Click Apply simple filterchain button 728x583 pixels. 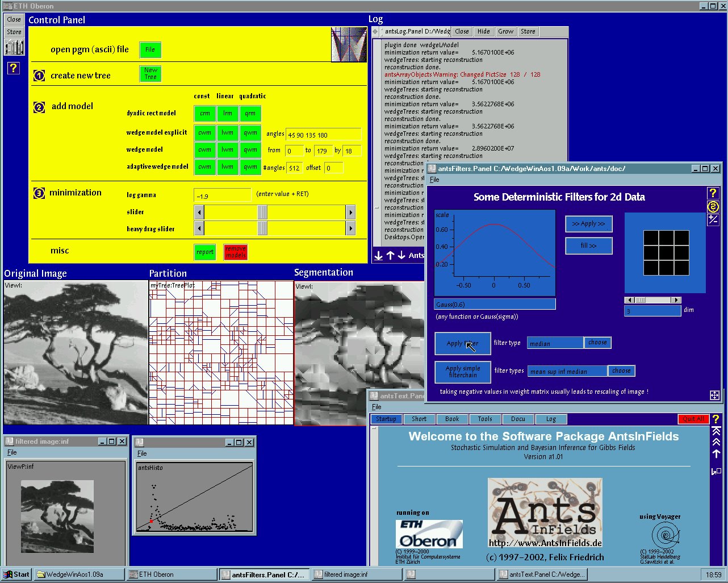pos(463,372)
